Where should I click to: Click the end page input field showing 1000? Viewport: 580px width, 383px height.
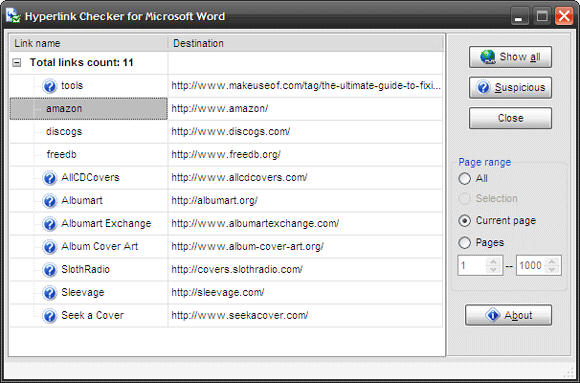(x=531, y=265)
